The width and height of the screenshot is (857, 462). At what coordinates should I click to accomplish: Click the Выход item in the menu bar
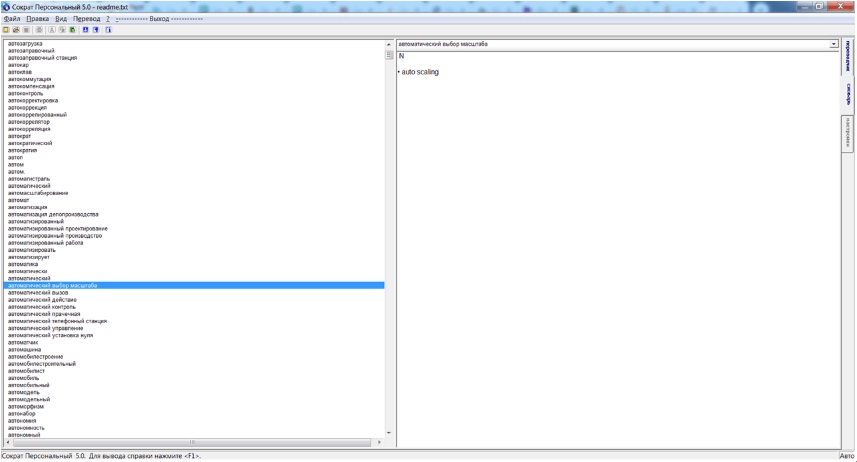coord(160,19)
